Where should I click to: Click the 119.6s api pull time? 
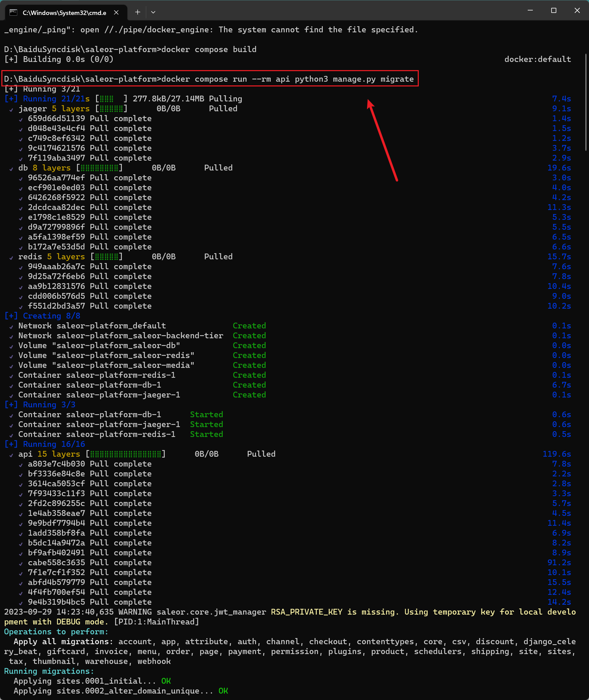point(557,454)
